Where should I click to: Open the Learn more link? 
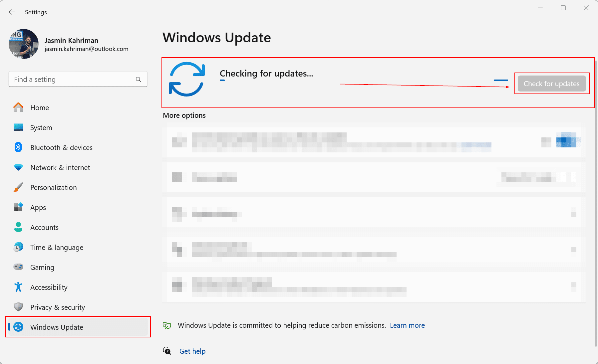pos(407,325)
